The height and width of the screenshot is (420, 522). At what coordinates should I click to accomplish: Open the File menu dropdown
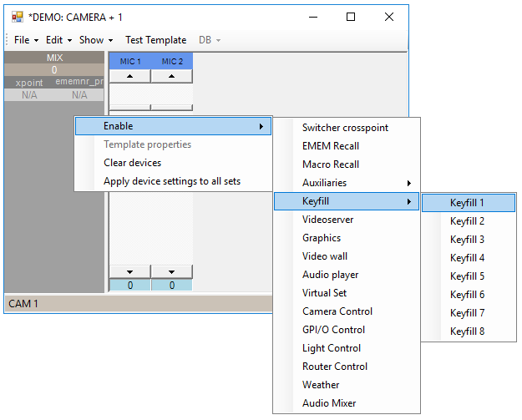coord(26,39)
